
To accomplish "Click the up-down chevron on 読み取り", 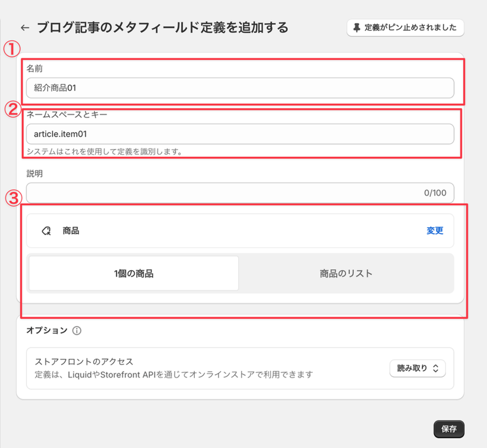I will pos(436,368).
